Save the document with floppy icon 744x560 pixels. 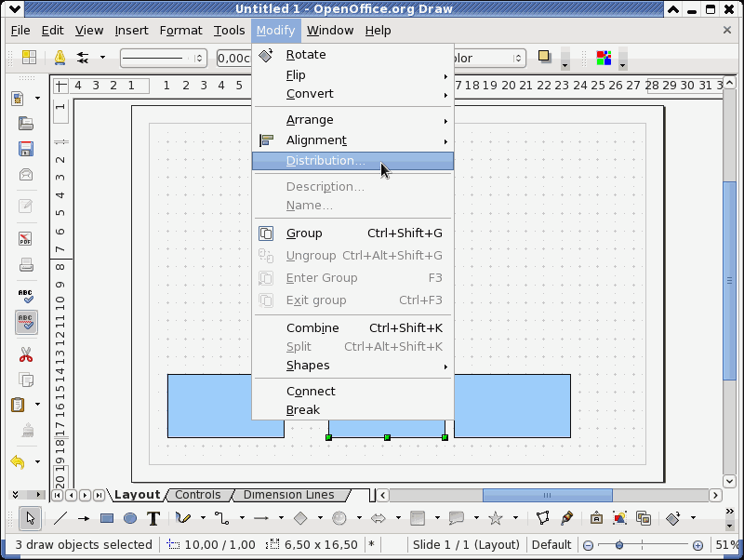tap(26, 149)
